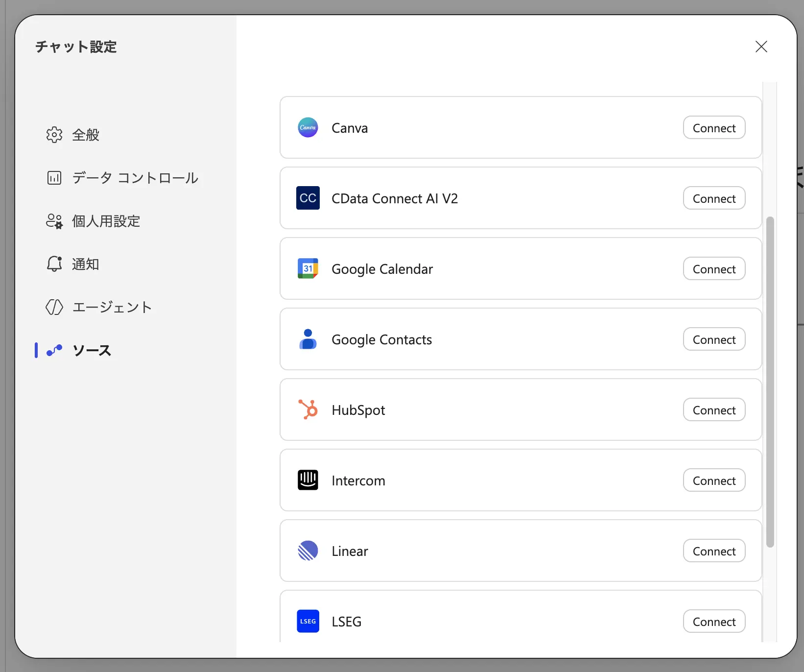Click the チャット設定 dialog title
Screen dimensions: 804x672
pos(76,47)
